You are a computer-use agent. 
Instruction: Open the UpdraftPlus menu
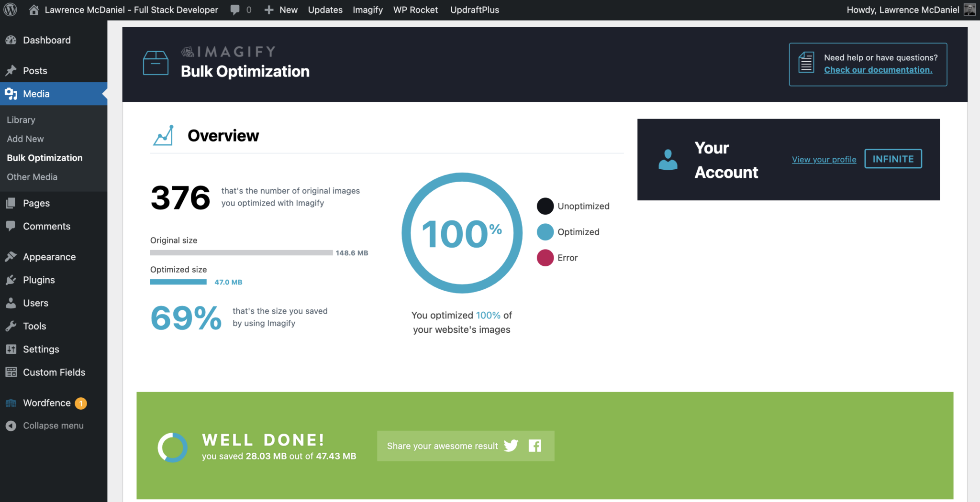point(475,10)
